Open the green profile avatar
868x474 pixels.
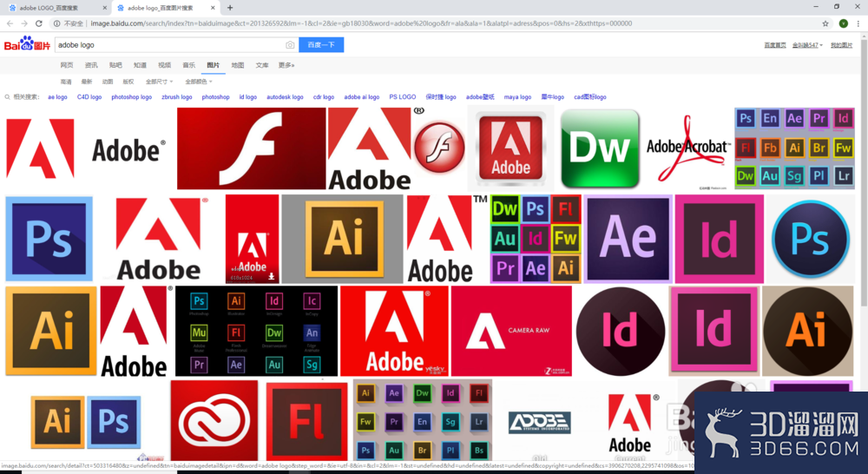click(843, 23)
